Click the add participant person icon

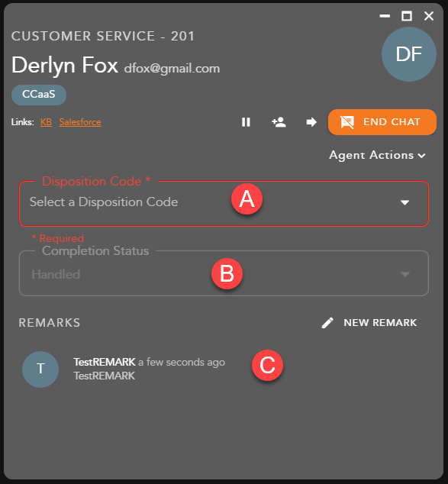point(279,122)
